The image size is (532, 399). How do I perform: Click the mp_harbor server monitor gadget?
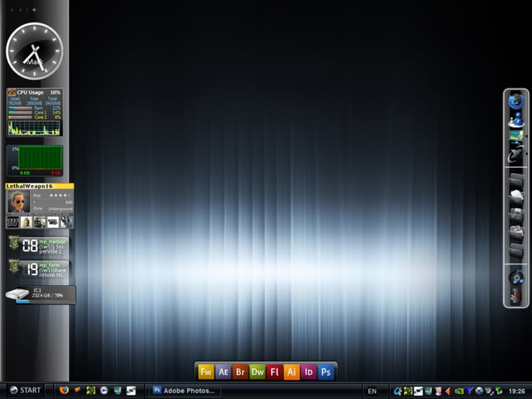click(38, 246)
